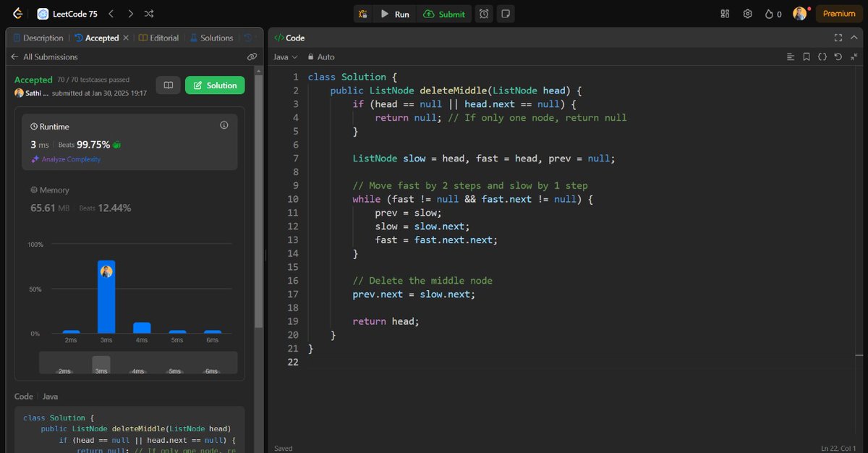Click the 'Saved' status text

[x=284, y=448]
